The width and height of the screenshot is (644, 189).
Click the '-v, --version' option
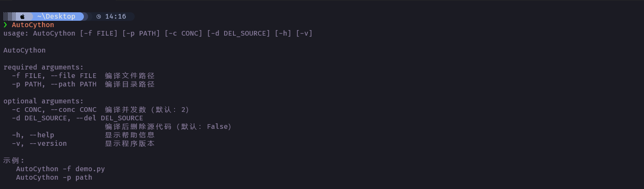pyautogui.click(x=39, y=144)
